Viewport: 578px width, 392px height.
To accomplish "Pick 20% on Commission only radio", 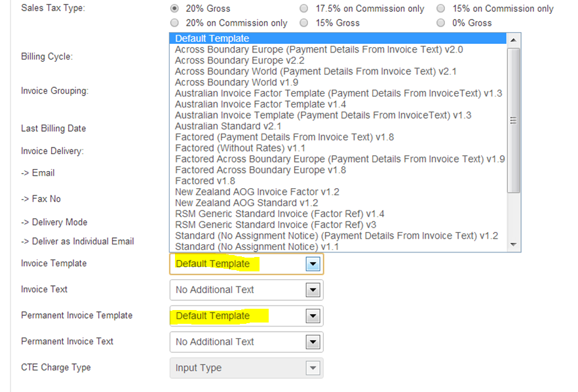I will point(174,23).
